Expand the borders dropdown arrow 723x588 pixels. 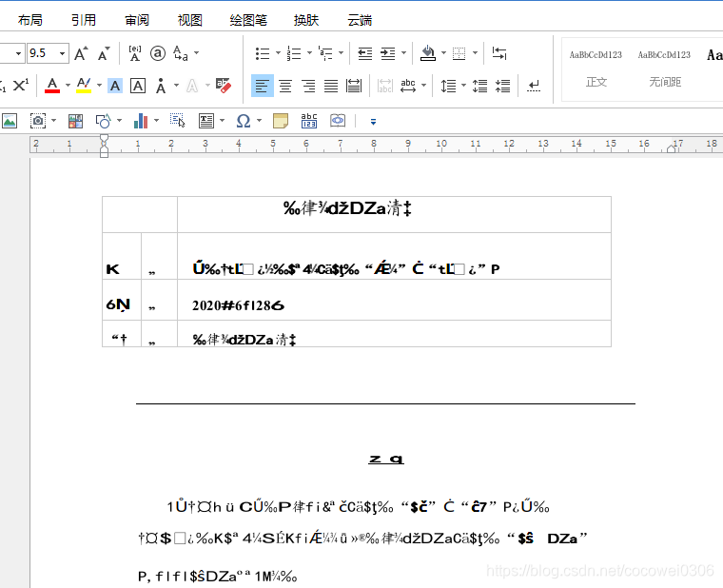(475, 53)
